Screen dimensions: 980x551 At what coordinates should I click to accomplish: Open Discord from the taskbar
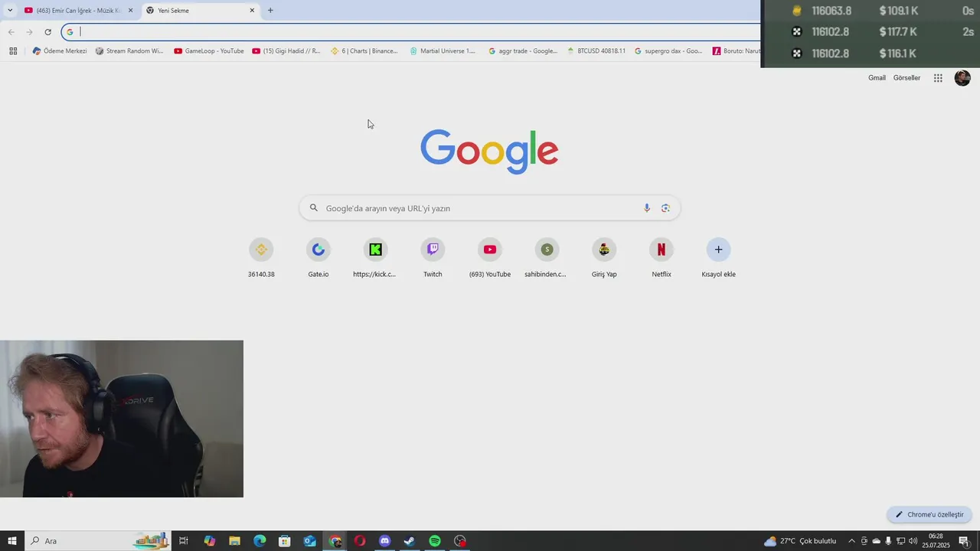pos(384,541)
